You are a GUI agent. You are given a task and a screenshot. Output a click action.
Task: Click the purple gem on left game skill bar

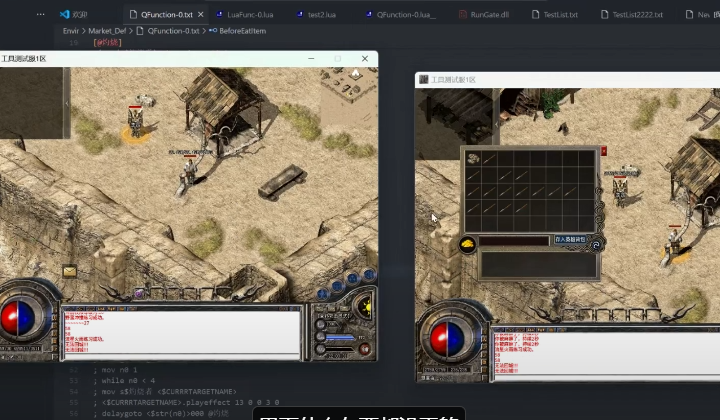coord(139,293)
